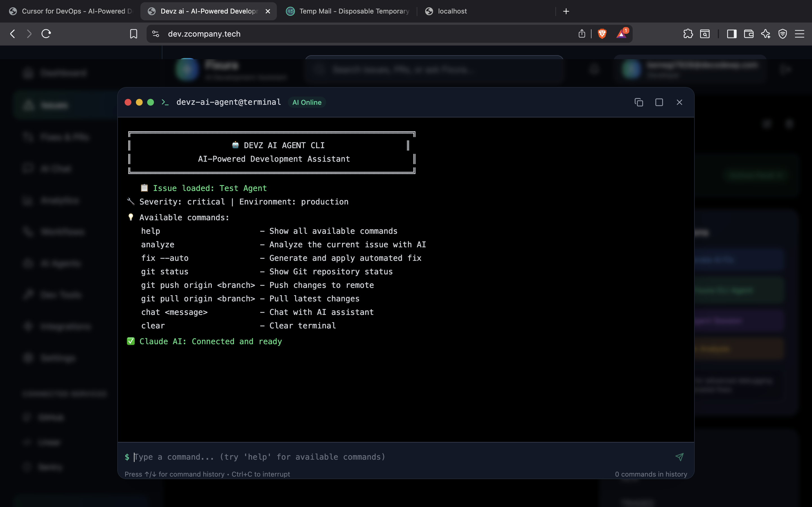This screenshot has width=812, height=507.
Task: Open the browser hamburger main menu
Action: pos(800,34)
